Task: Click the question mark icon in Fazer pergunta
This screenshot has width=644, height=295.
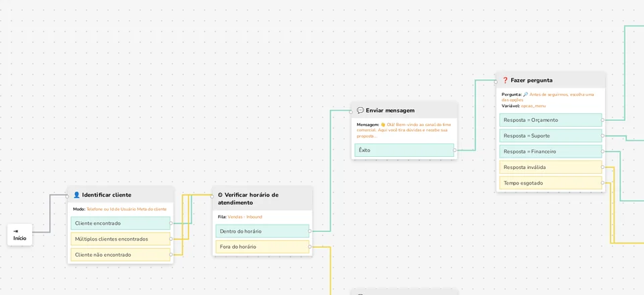Action: pyautogui.click(x=505, y=80)
